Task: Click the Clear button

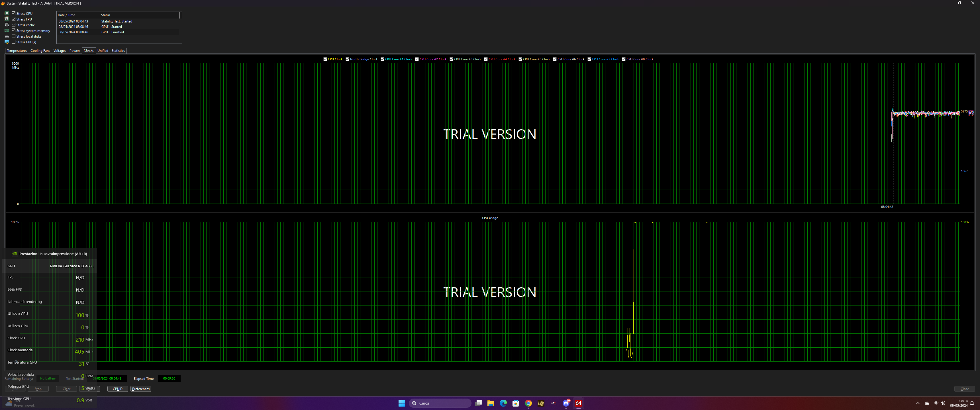Action: 67,389
